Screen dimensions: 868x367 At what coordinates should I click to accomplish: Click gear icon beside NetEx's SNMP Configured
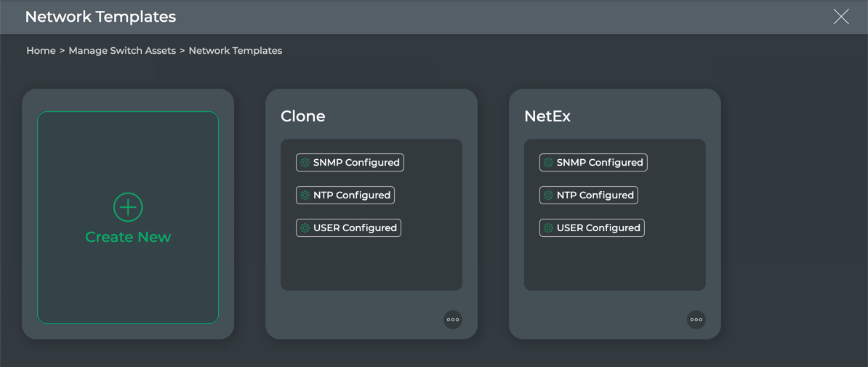[549, 163]
